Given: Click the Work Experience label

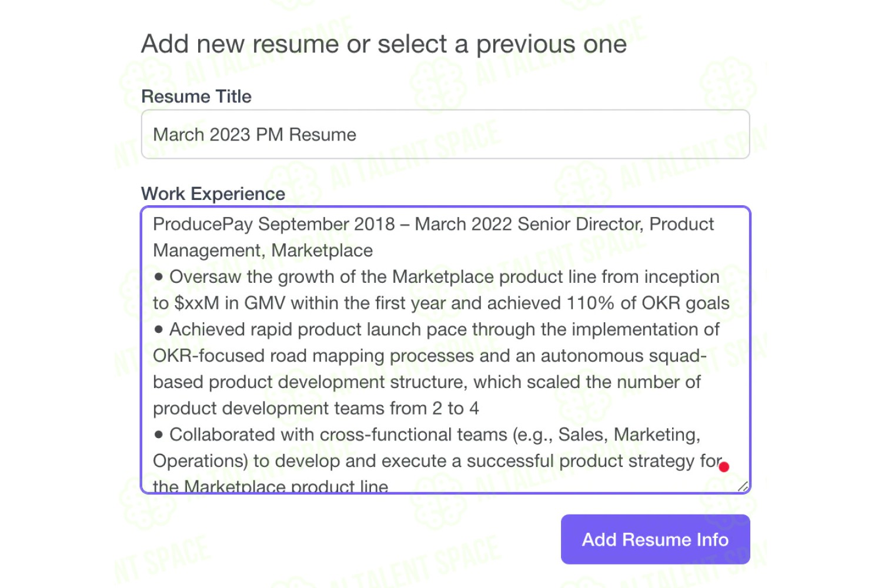Looking at the screenshot, I should tap(213, 193).
